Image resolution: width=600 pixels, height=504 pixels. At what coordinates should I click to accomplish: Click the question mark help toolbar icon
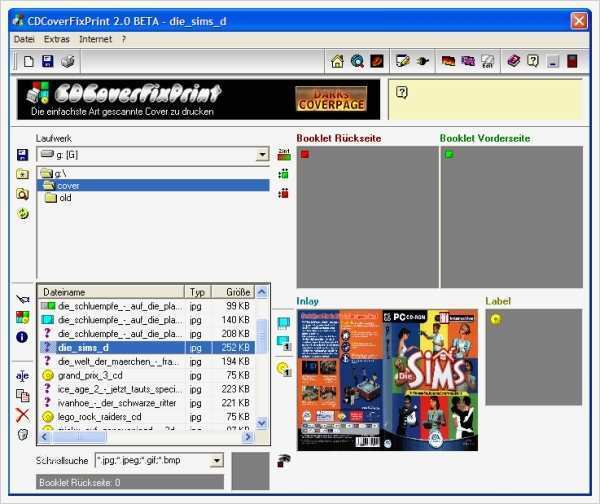[x=533, y=61]
